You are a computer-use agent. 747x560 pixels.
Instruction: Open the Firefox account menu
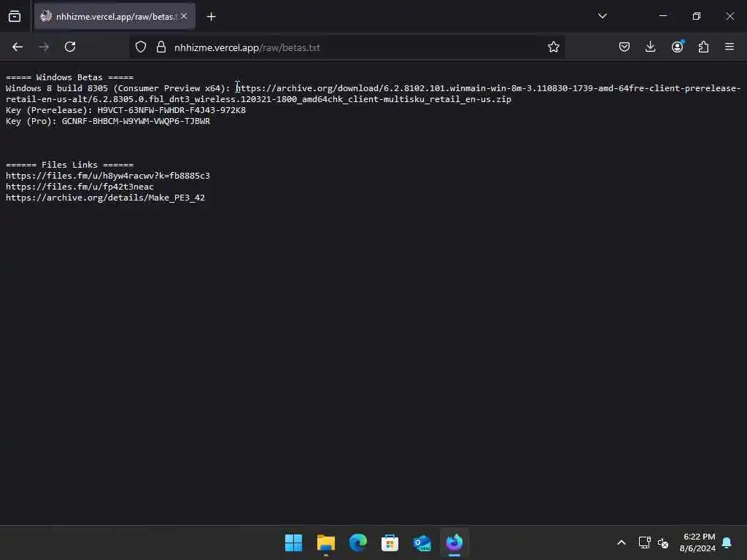(x=678, y=47)
